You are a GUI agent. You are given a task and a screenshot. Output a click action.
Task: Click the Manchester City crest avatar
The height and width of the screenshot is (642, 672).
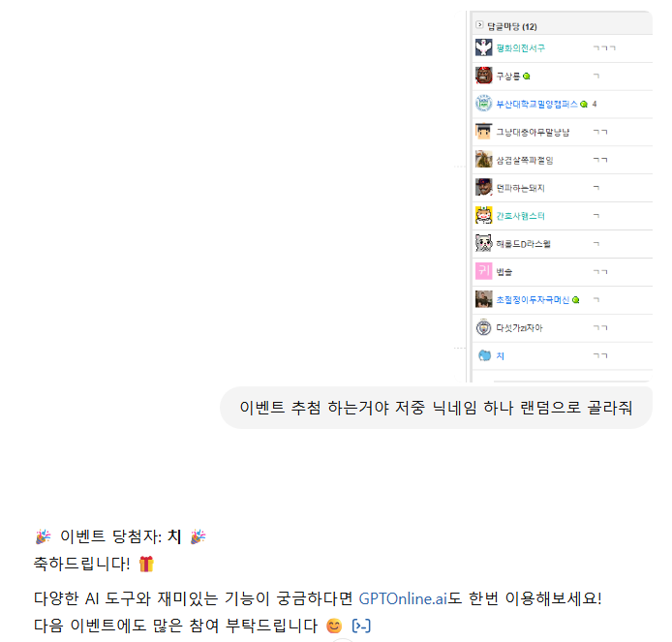tap(483, 327)
